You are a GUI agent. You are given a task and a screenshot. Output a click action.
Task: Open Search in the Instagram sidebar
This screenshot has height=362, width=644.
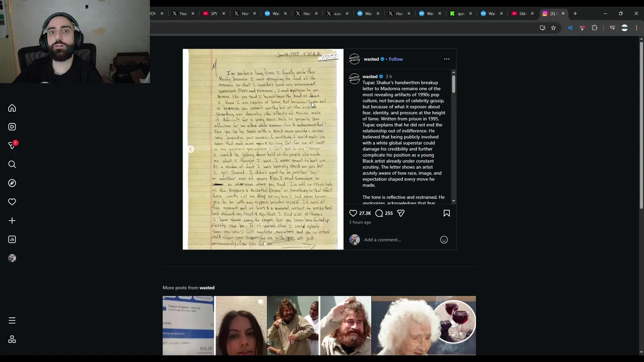(x=12, y=164)
